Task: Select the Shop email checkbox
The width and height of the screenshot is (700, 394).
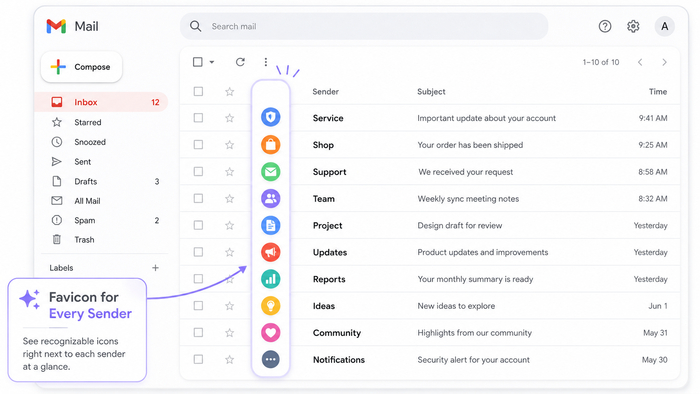Action: 198,145
